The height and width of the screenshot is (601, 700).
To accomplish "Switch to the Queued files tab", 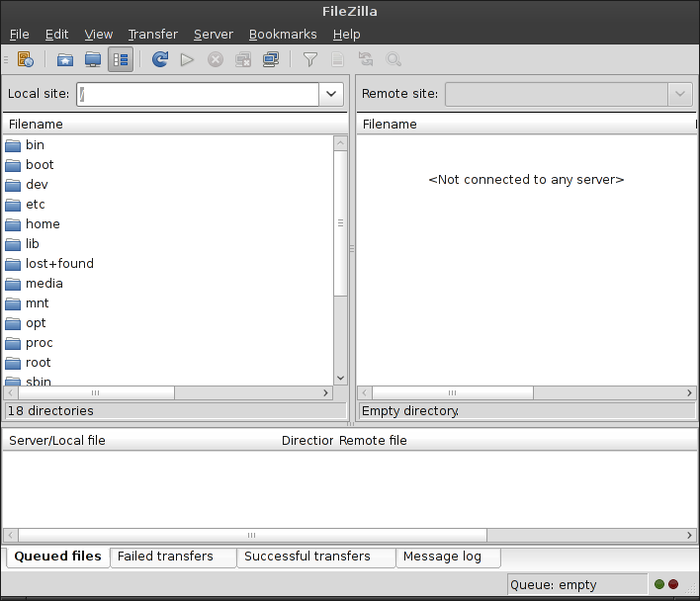I will coord(58,557).
